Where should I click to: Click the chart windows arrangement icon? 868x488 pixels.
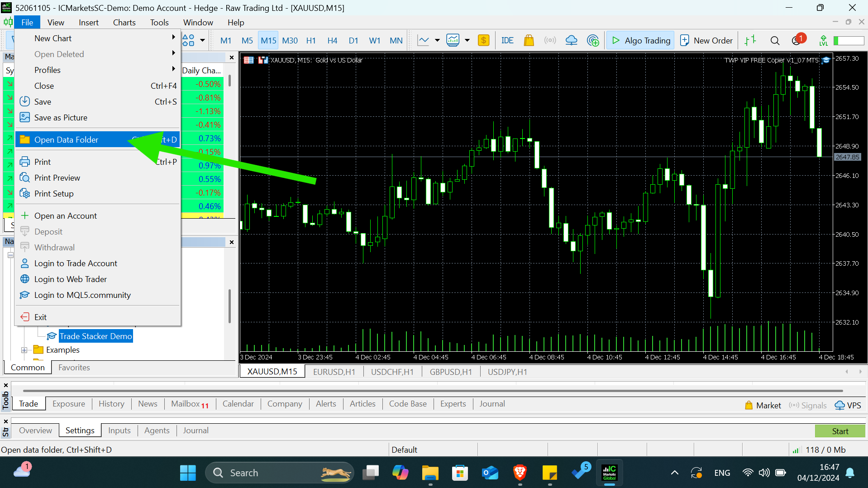(189, 40)
